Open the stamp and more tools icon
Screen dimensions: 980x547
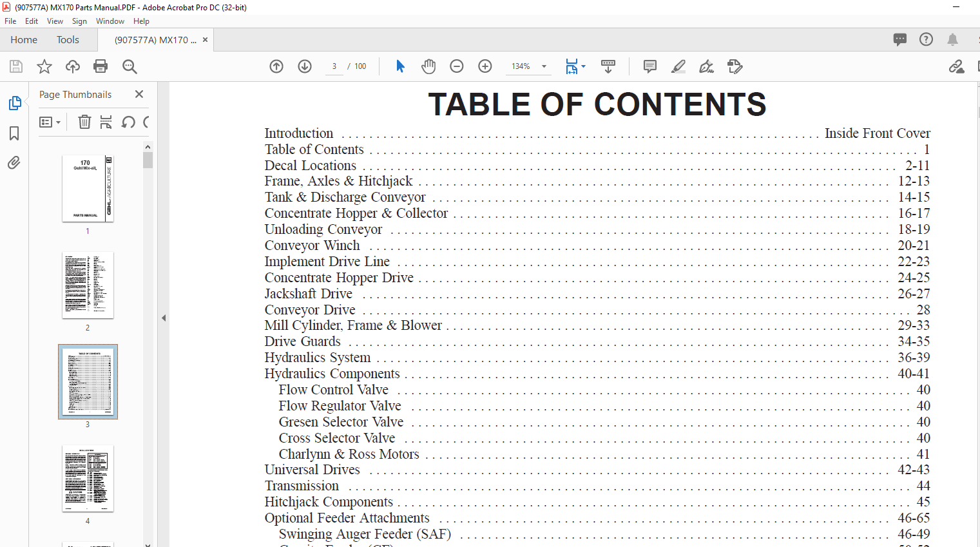coord(735,66)
